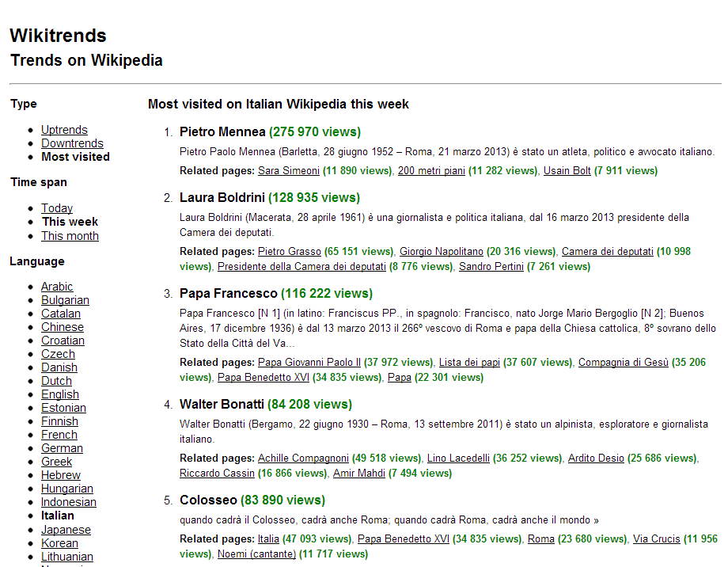Open related page Lino Lacedelli
The image size is (728, 567).
458,458
